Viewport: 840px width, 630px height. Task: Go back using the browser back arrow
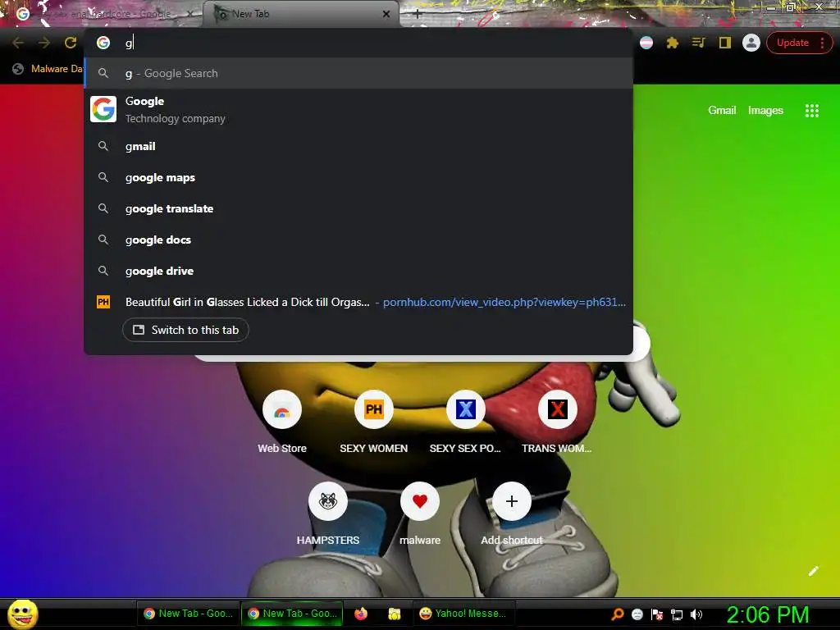[18, 43]
